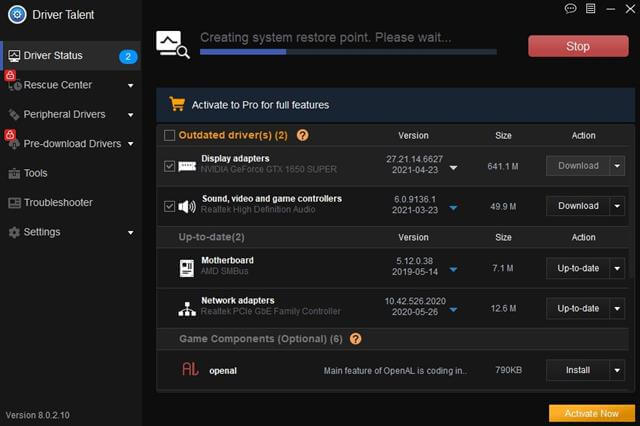Uncheck the Sound, video and game controllers checkbox
This screenshot has height=426, width=640.
point(169,206)
